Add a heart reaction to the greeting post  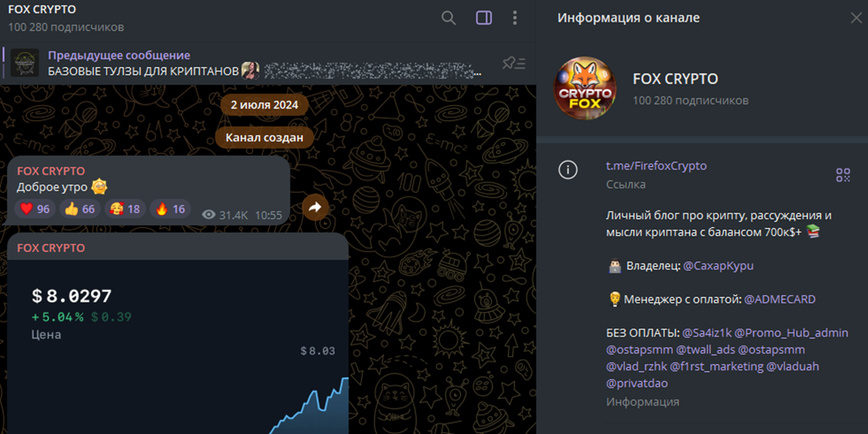34,209
